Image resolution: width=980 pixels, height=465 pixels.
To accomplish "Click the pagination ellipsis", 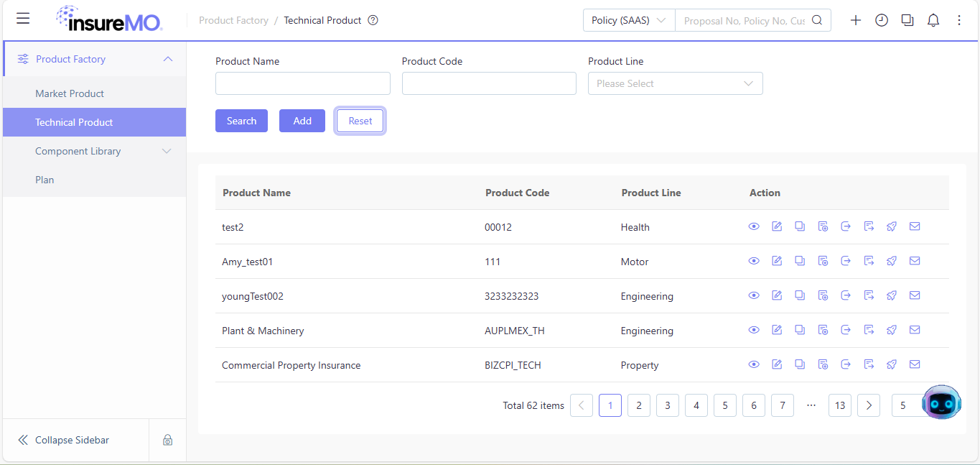I will (811, 405).
